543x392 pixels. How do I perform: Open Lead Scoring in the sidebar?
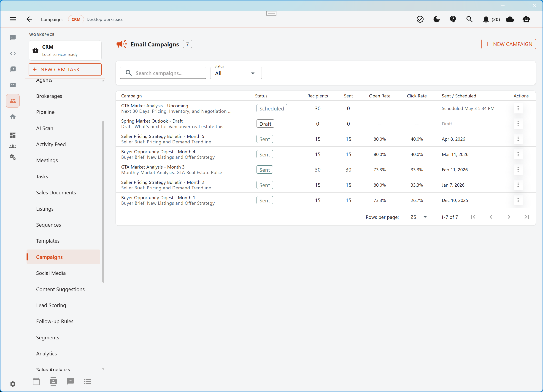pos(63,305)
